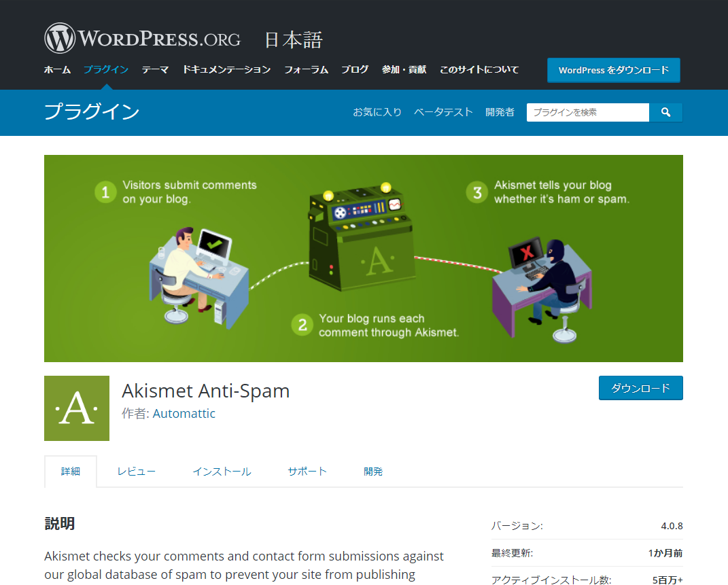Open the ホーム menu item
This screenshot has height=585, width=728.
pos(57,69)
